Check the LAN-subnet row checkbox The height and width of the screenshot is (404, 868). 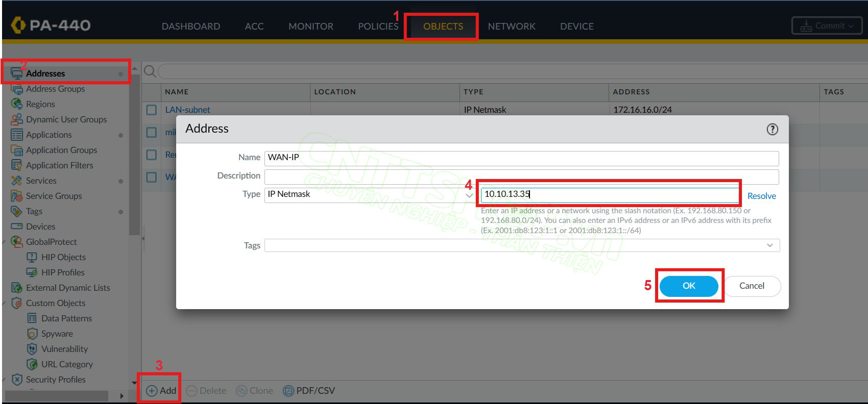152,110
